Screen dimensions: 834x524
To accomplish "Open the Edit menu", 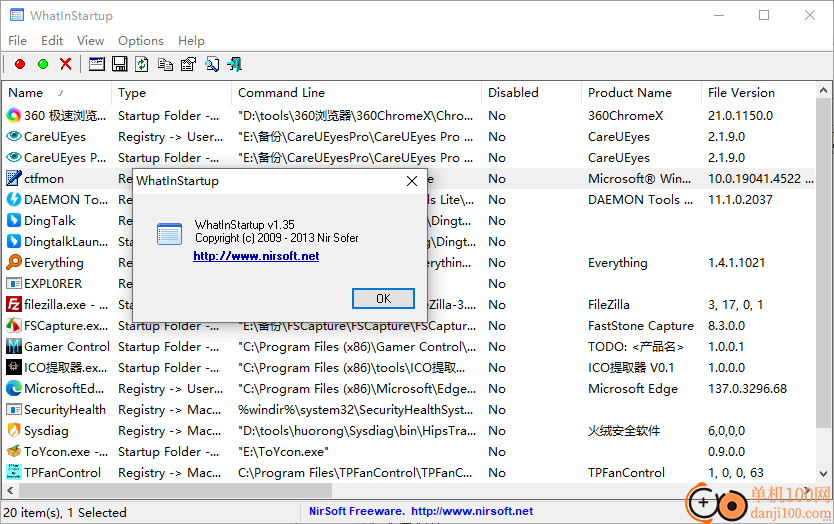I will click(x=52, y=41).
